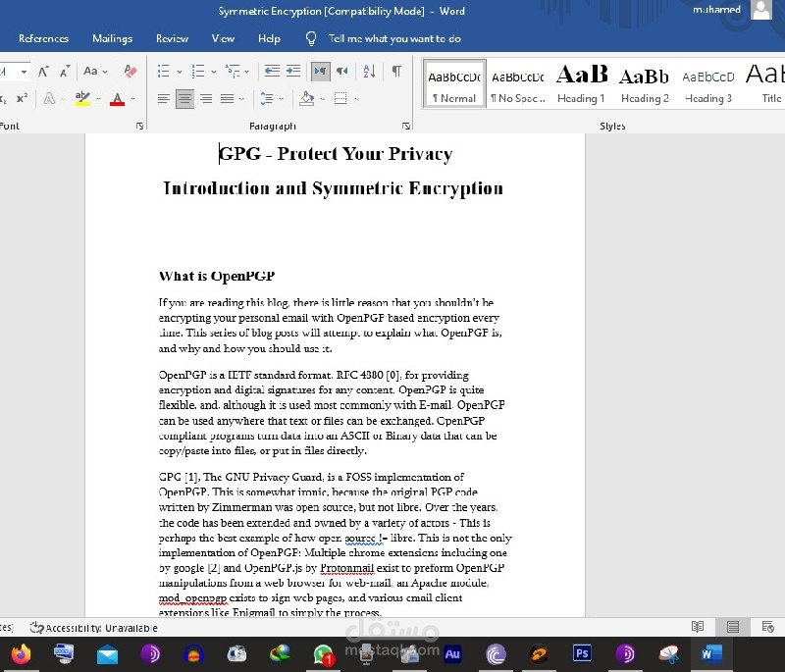Switch to Mailings tab

pyautogui.click(x=112, y=38)
